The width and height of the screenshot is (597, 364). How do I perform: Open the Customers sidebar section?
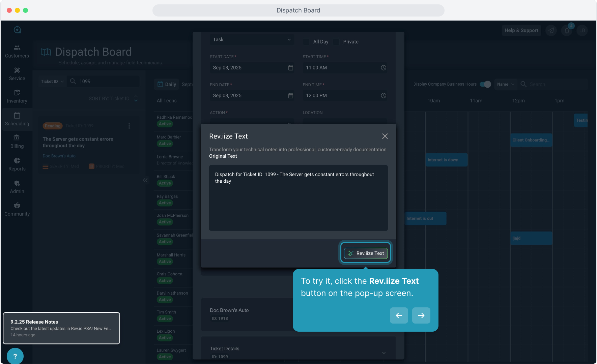pos(17,51)
